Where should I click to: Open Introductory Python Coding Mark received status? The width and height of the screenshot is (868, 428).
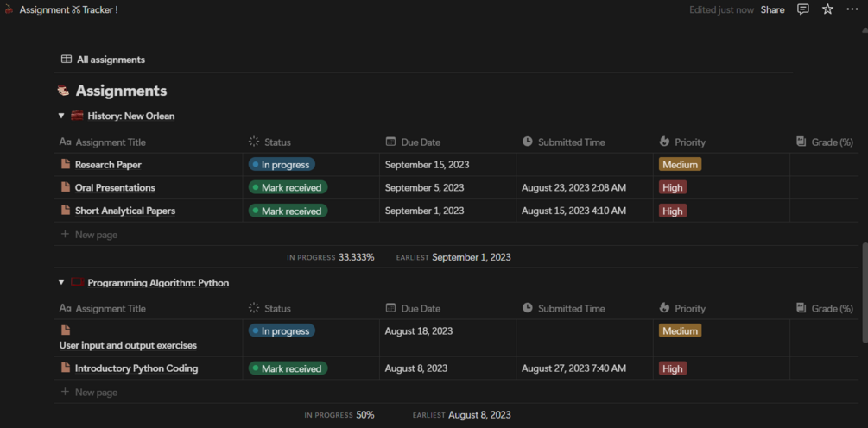(288, 368)
